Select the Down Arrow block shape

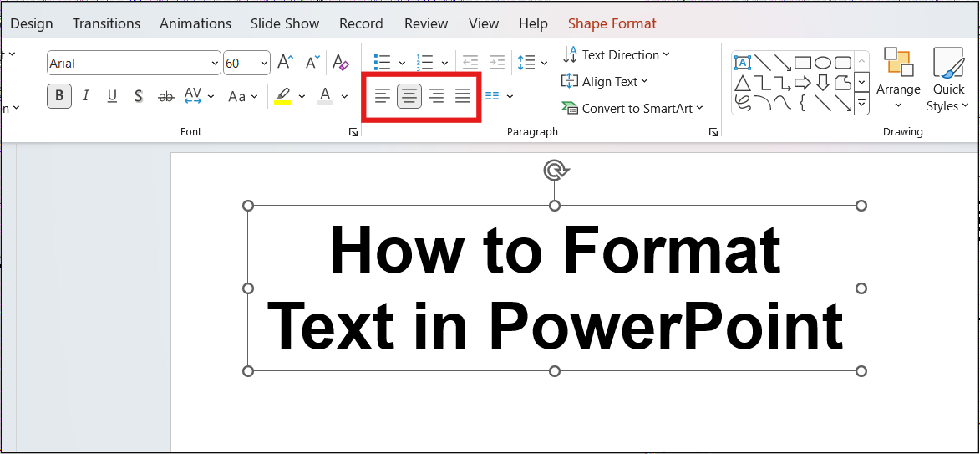(x=822, y=83)
